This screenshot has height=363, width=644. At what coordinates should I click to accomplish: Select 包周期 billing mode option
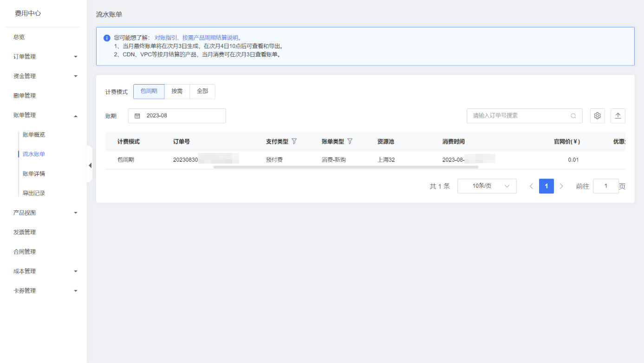coord(149,92)
